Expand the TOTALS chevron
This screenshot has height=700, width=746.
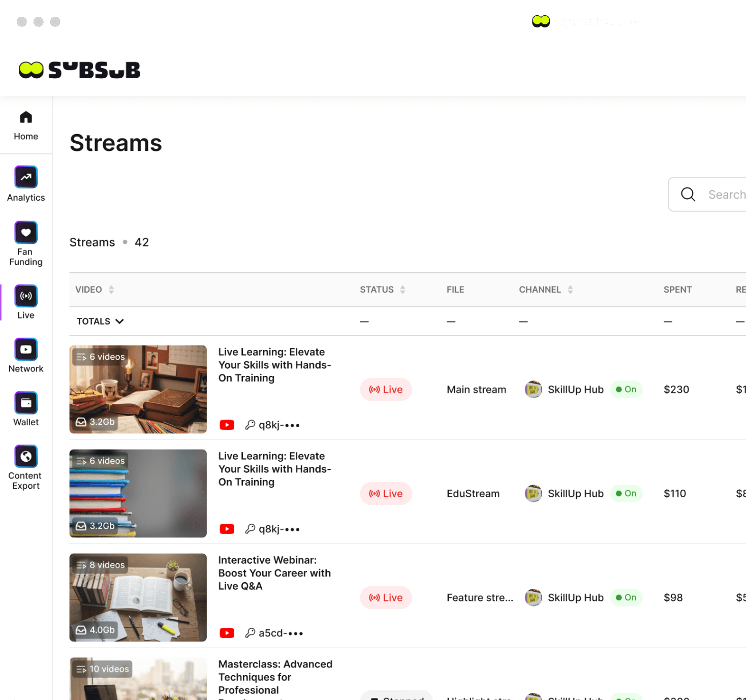click(119, 322)
